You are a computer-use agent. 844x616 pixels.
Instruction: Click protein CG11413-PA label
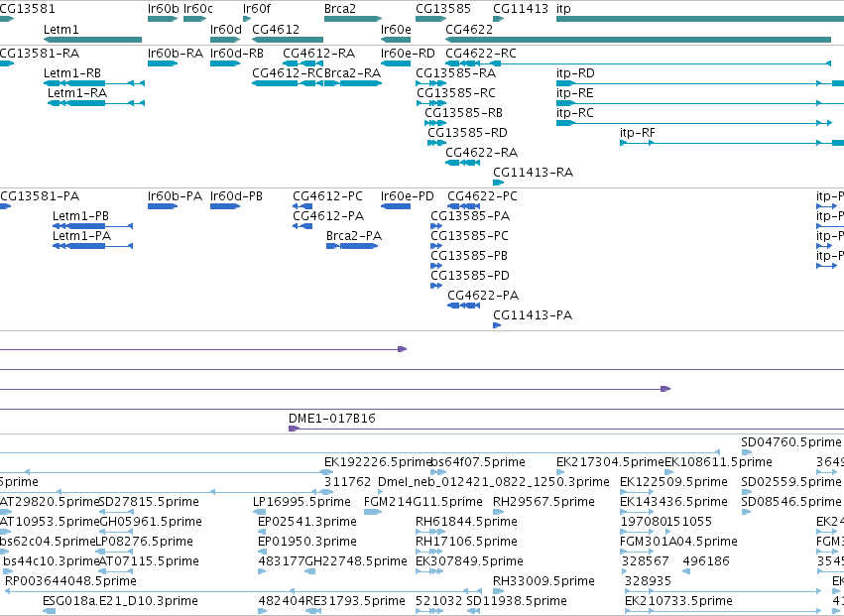(533, 315)
